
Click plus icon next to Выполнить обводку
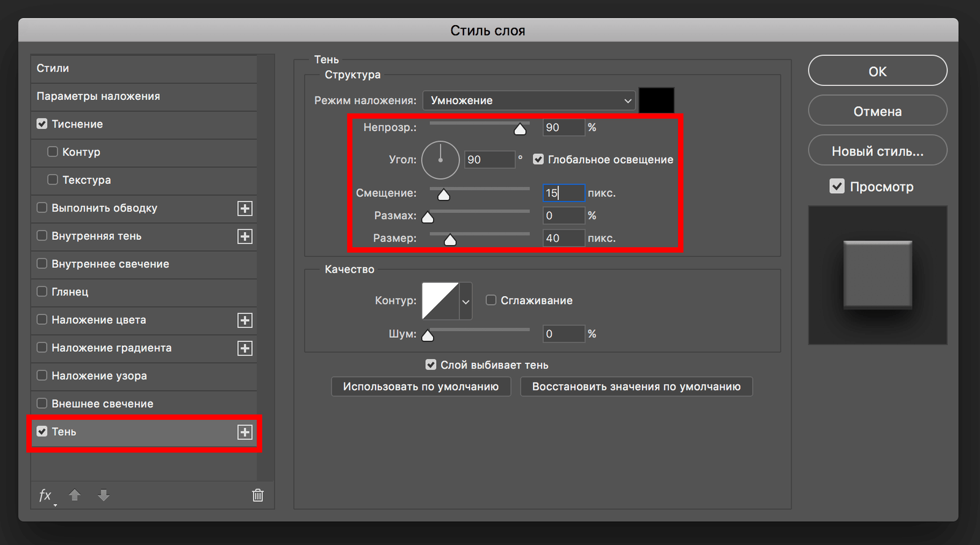(245, 208)
